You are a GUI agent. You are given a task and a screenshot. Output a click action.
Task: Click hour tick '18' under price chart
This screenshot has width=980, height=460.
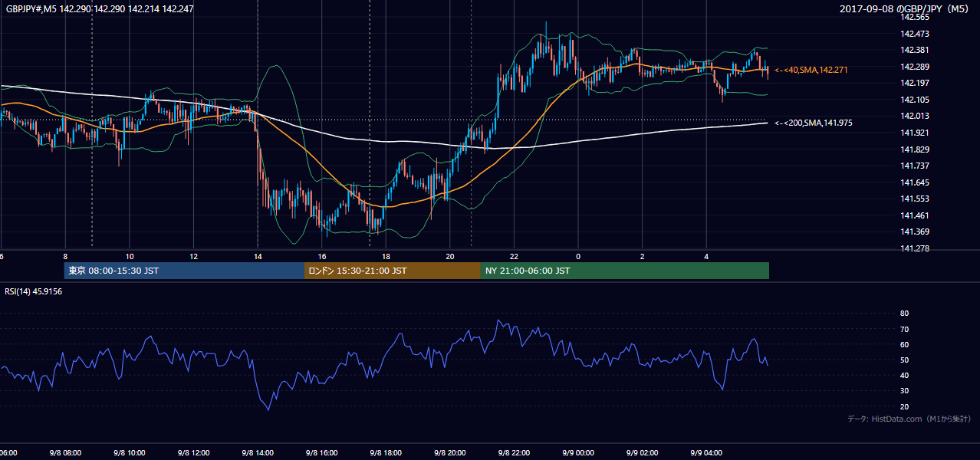(386, 257)
